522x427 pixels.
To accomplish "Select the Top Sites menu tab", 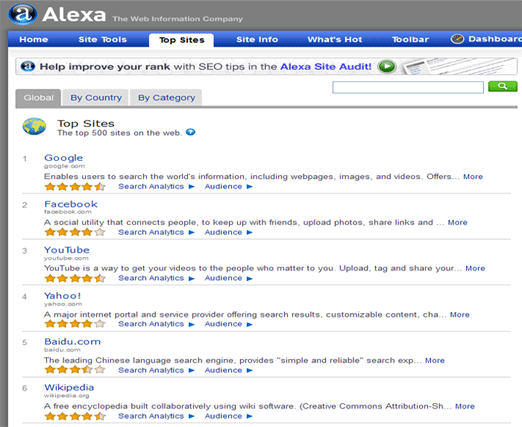I will click(x=182, y=40).
